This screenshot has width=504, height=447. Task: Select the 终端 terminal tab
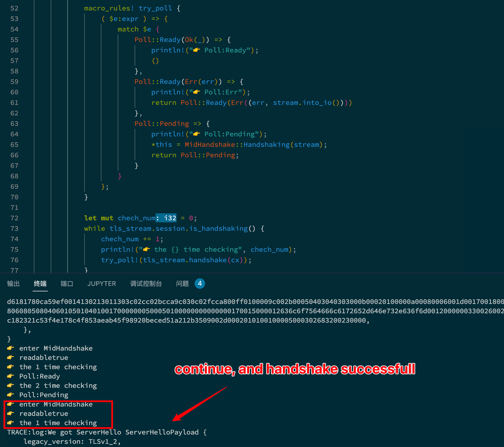tap(40, 284)
